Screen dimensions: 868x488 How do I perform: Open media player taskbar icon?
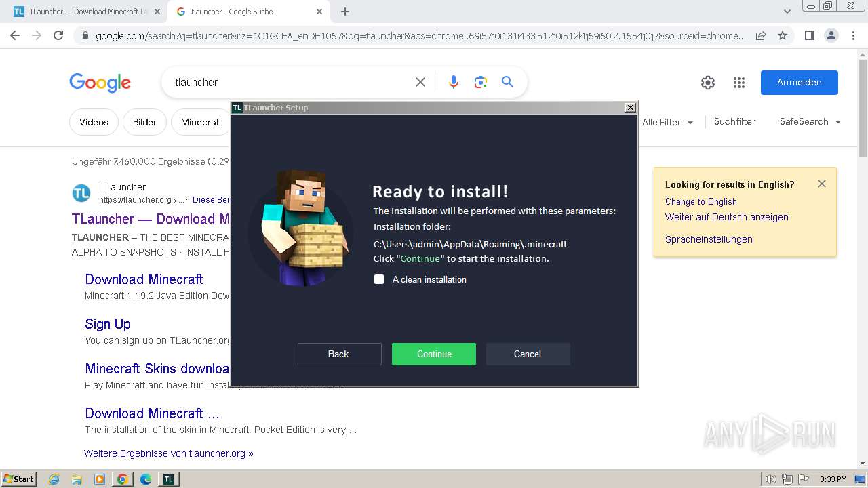click(x=100, y=479)
